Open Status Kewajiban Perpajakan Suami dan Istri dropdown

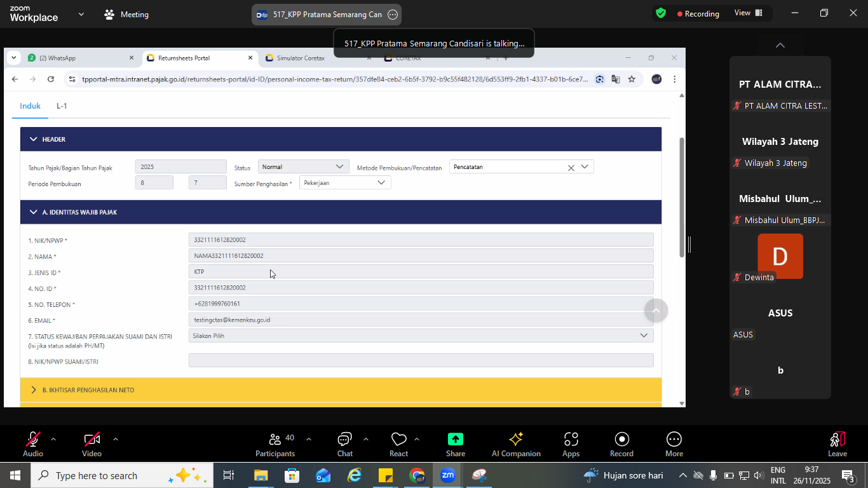(421, 335)
